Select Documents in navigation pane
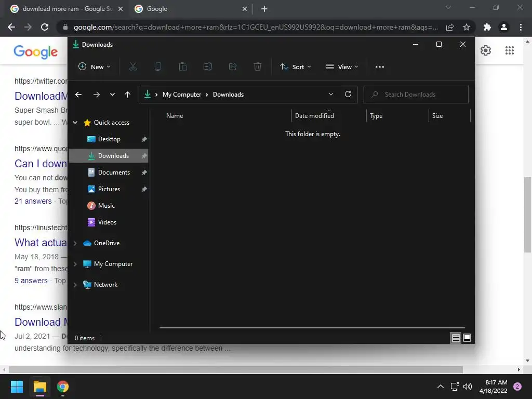 pos(109,172)
